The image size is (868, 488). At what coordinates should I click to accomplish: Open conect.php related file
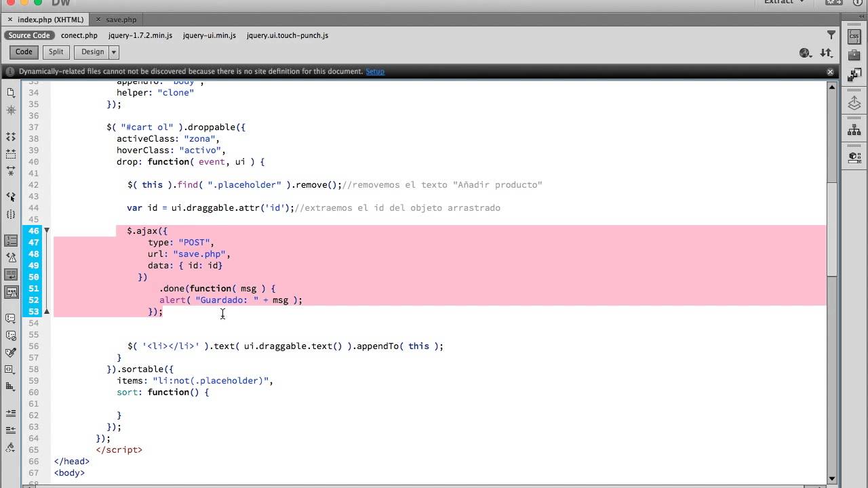tap(79, 35)
